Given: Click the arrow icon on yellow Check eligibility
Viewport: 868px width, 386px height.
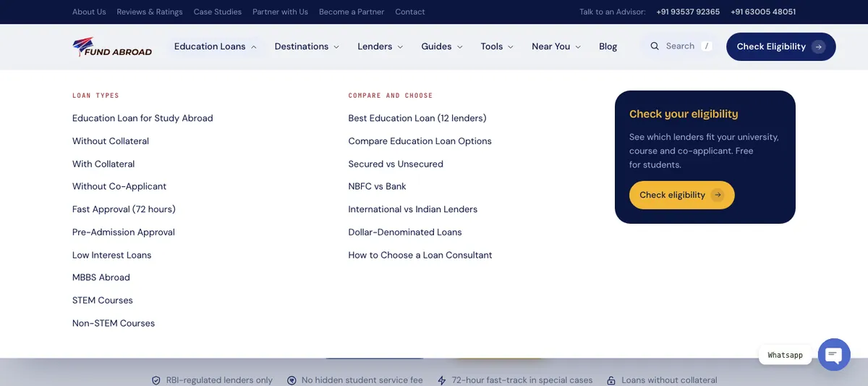Looking at the screenshot, I should click(718, 195).
